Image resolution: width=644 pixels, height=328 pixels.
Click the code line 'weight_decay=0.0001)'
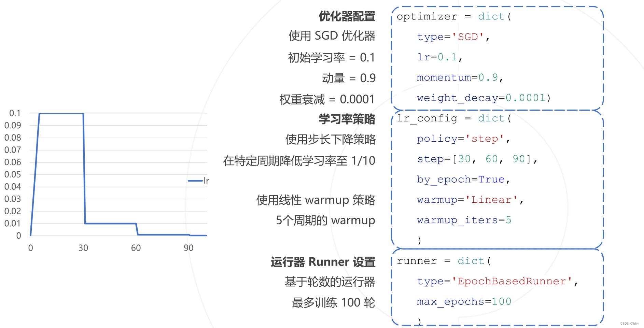tap(484, 98)
